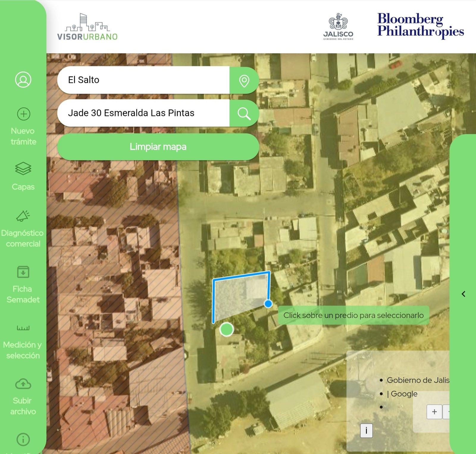
Task: Zoom in with the plus button
Action: pos(434,412)
